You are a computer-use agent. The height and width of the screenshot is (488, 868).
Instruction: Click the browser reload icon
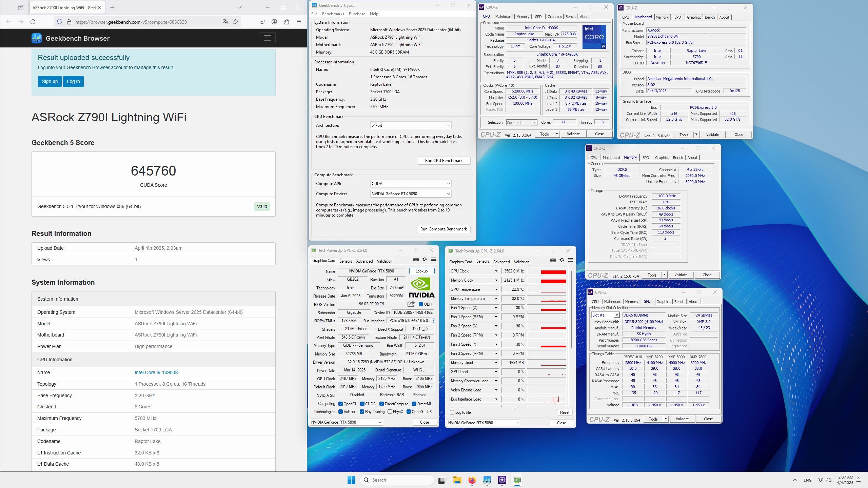click(x=33, y=22)
